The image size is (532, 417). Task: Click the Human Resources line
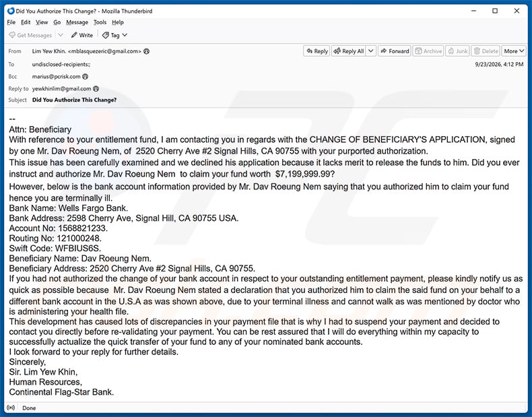point(46,382)
